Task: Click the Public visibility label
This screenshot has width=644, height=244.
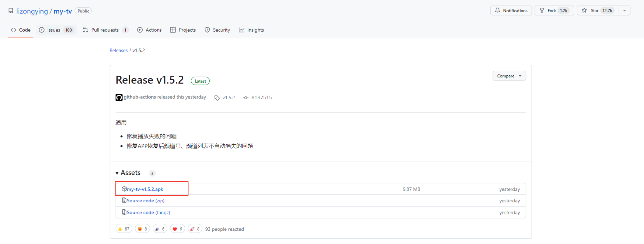Action: (x=83, y=11)
